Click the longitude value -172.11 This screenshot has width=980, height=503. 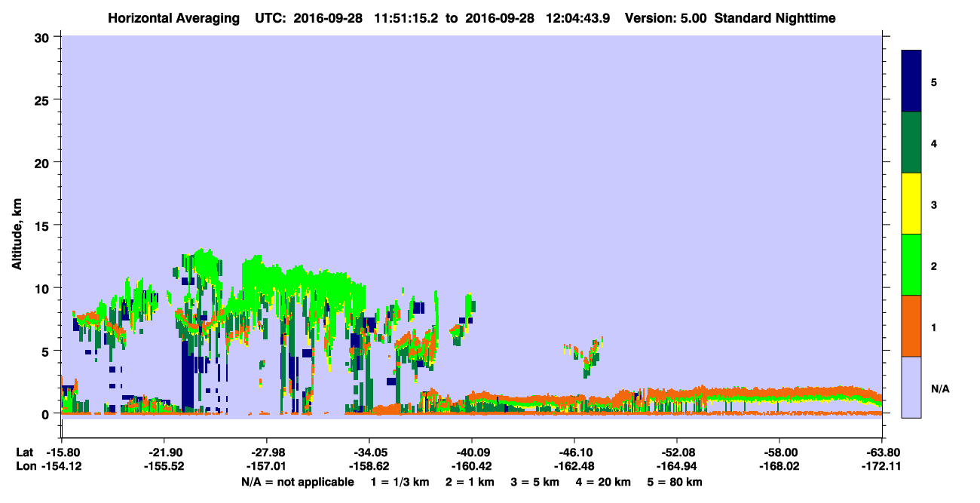tap(881, 467)
